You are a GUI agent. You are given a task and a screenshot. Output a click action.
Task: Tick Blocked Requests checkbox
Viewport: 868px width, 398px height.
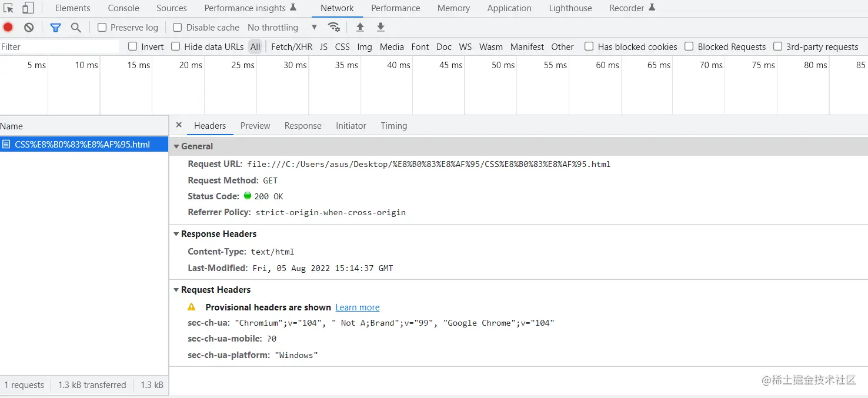pyautogui.click(x=689, y=46)
